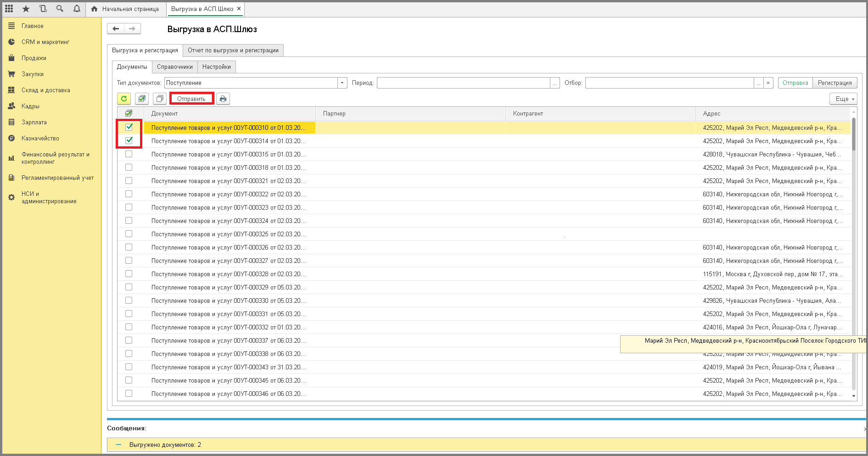
Task: Click the home icon on Начальная страница
Action: tap(95, 9)
